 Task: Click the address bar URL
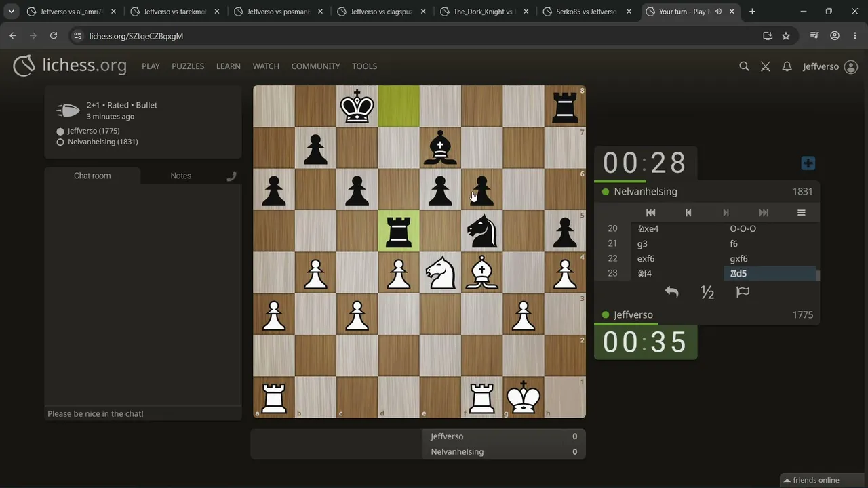pyautogui.click(x=136, y=36)
